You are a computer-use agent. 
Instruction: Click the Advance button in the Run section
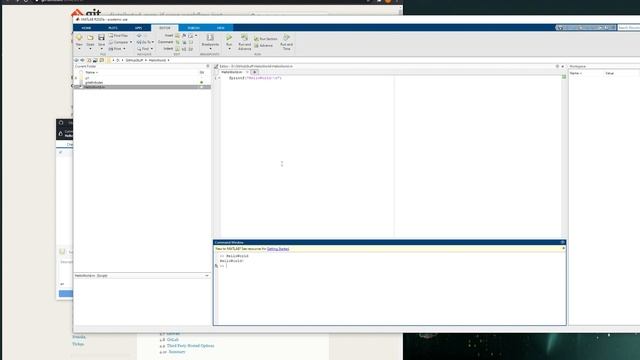tap(264, 45)
